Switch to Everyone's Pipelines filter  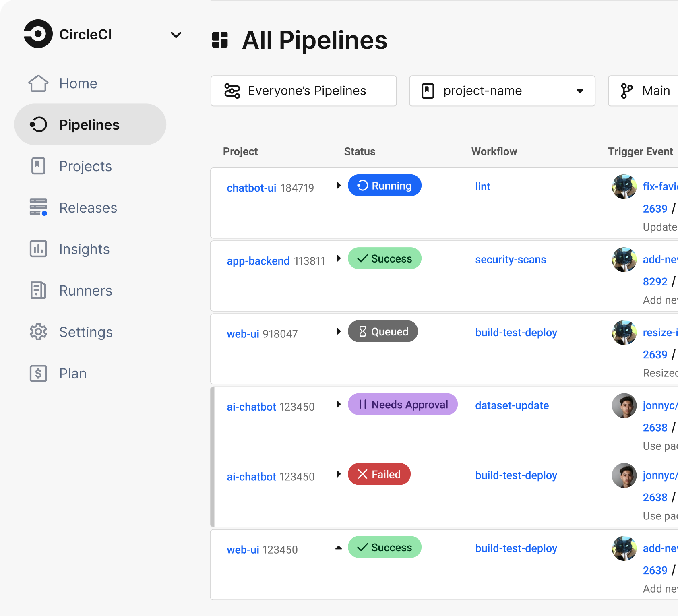[x=304, y=91]
